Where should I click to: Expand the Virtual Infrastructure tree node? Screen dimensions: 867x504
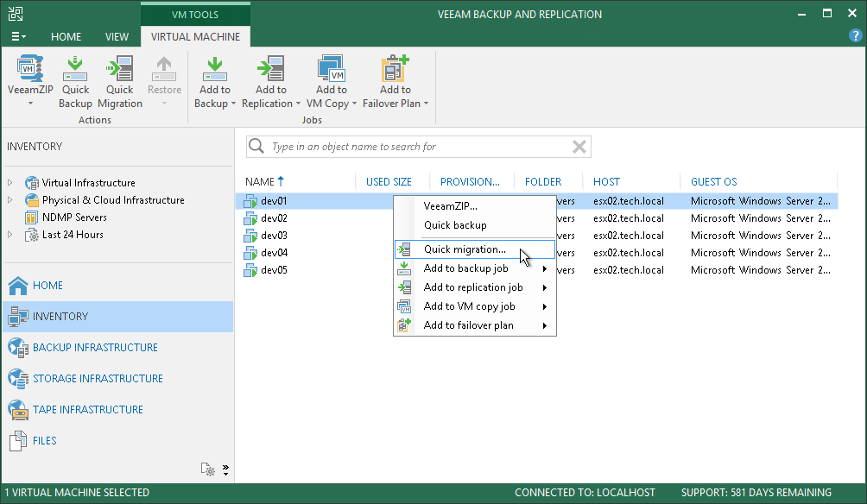click(x=10, y=182)
